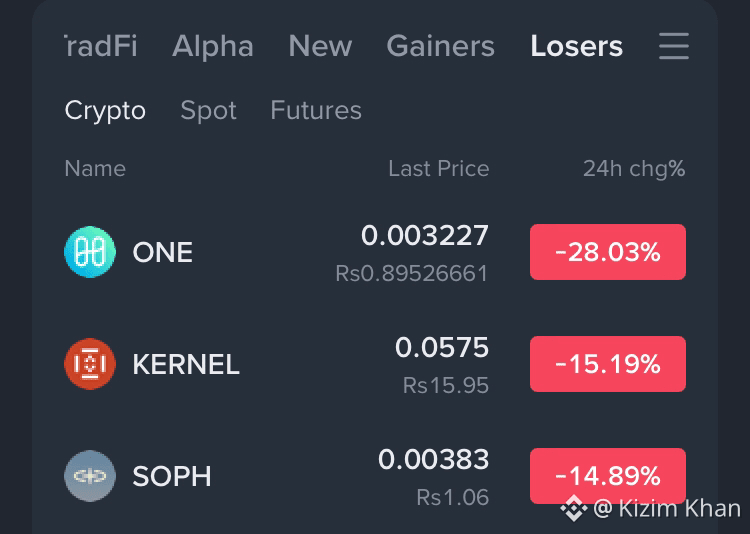Select the Futures sub-tab
Screen dimensions: 750x534
[316, 111]
